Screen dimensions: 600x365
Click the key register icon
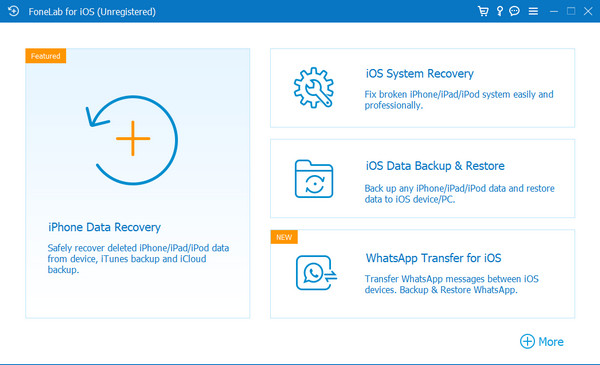click(499, 11)
